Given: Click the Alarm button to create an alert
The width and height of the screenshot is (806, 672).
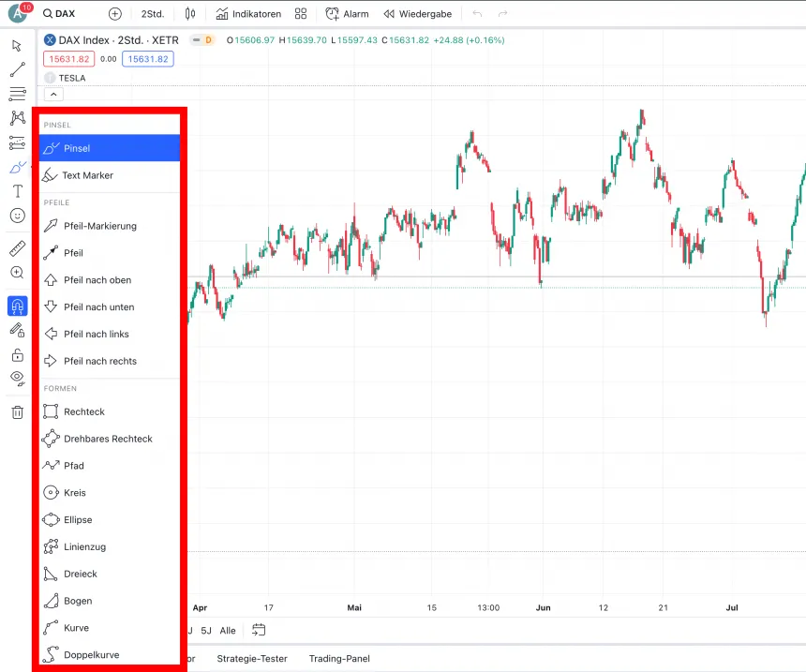Looking at the screenshot, I should [x=346, y=14].
